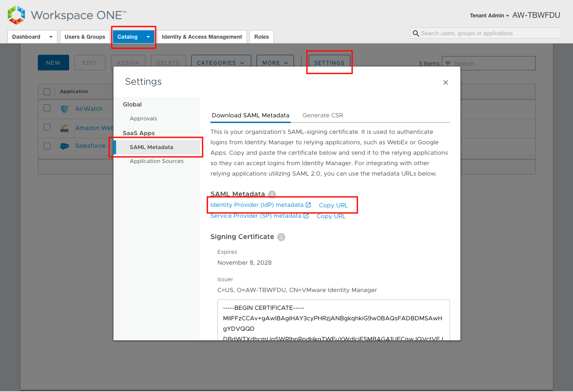The image size is (573, 392).
Task: Open the Salesforce application link
Action: pos(90,146)
